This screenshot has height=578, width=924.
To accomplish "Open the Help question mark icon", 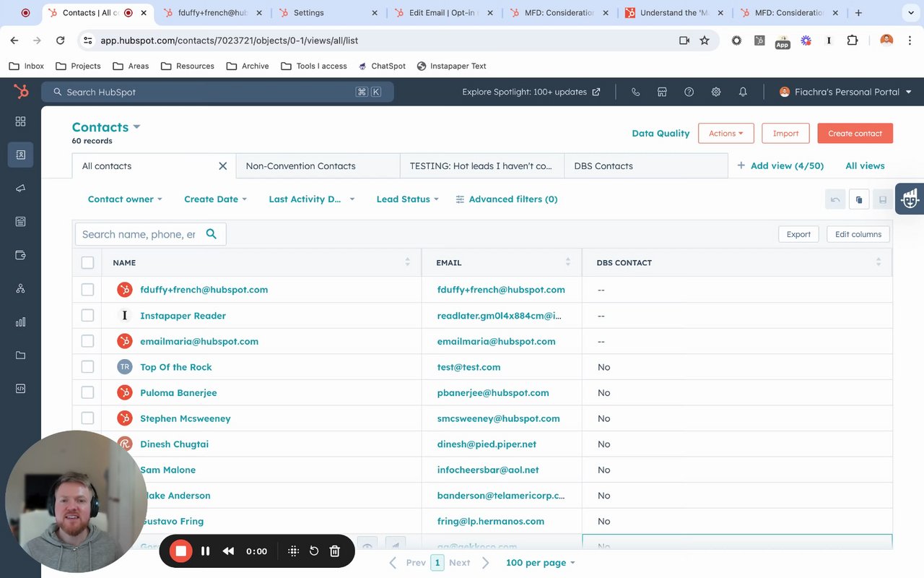I will click(689, 92).
